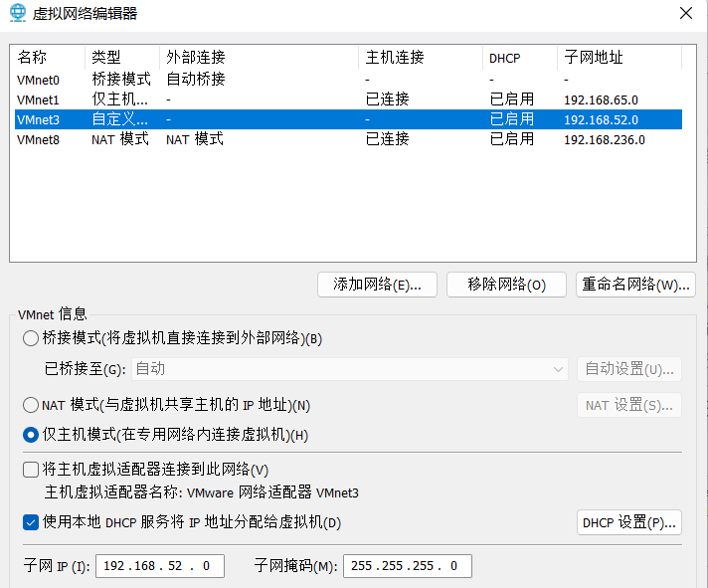Choose the VMnet8 NAT network row
Viewport: 708px width, 588px height.
click(x=40, y=139)
